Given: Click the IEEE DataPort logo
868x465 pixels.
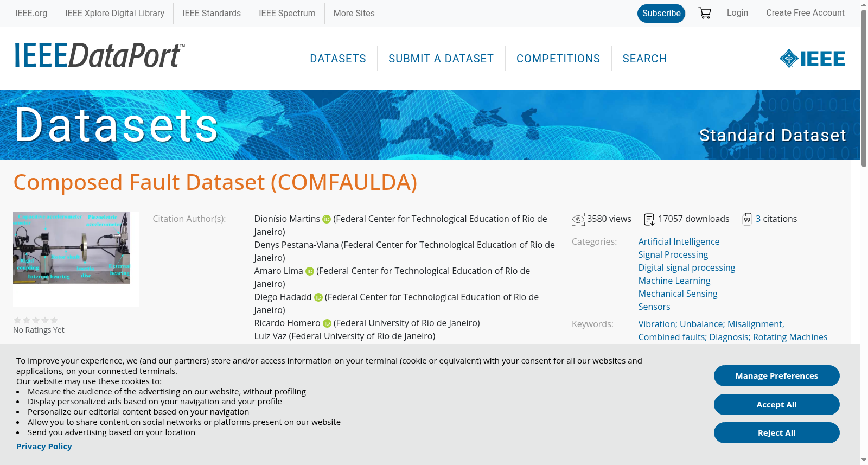Looking at the screenshot, I should 99,55.
